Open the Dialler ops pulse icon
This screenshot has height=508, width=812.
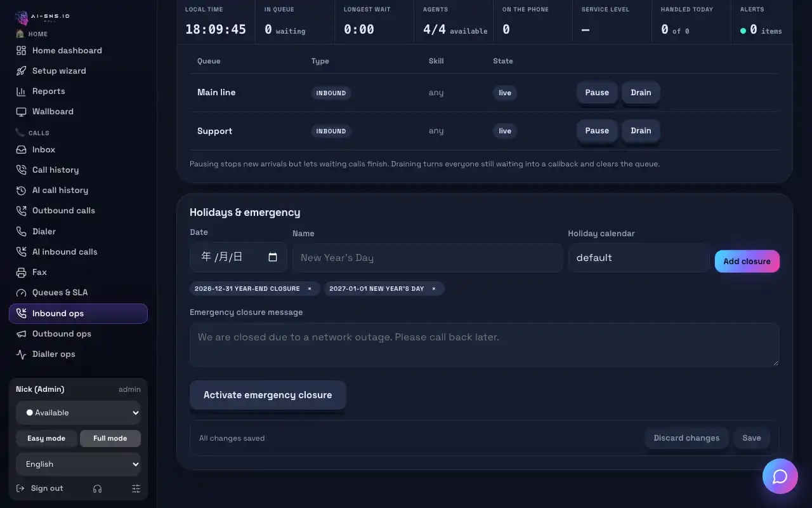[21, 354]
